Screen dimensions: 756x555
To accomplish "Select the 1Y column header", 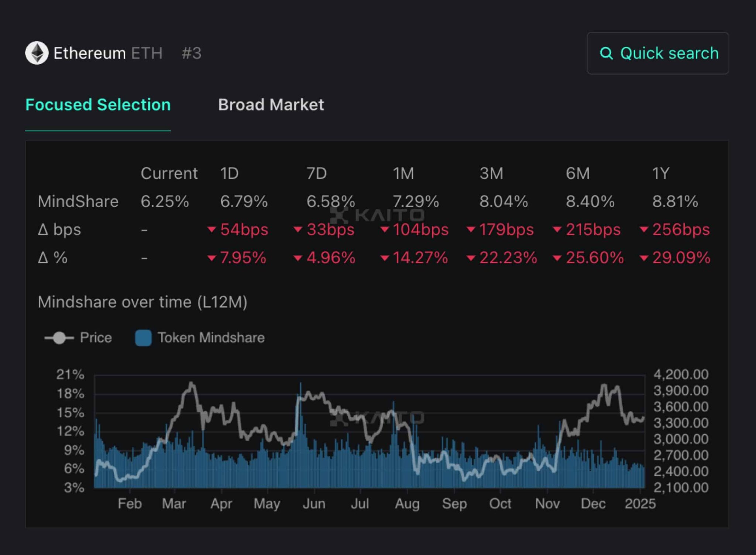I will point(662,173).
